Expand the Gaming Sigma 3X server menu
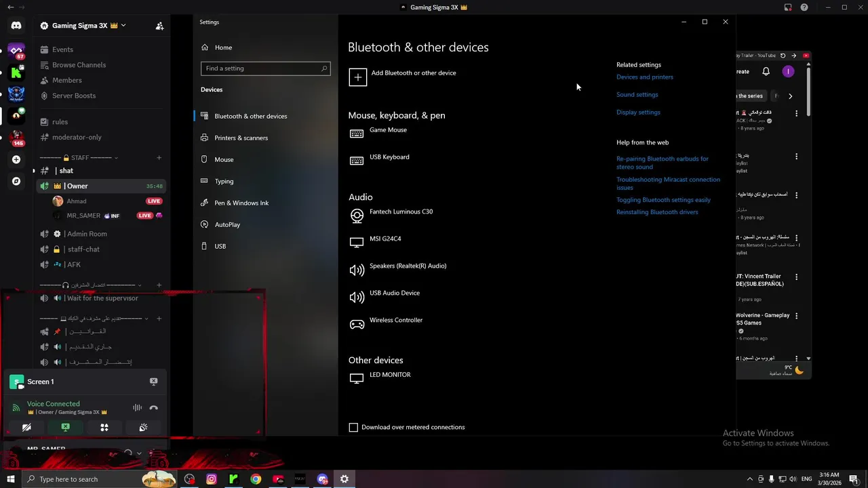 85,26
